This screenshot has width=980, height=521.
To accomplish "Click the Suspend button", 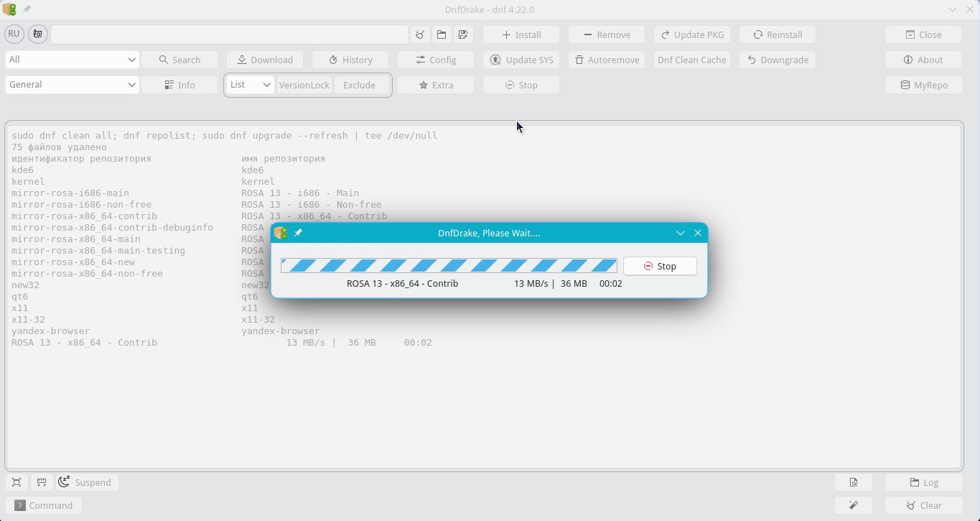I will [x=87, y=482].
